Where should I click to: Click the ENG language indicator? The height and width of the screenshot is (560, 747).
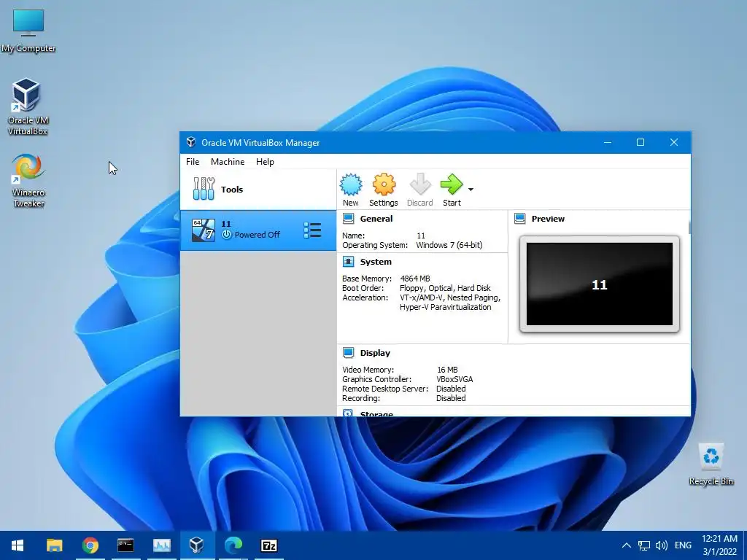pyautogui.click(x=683, y=545)
